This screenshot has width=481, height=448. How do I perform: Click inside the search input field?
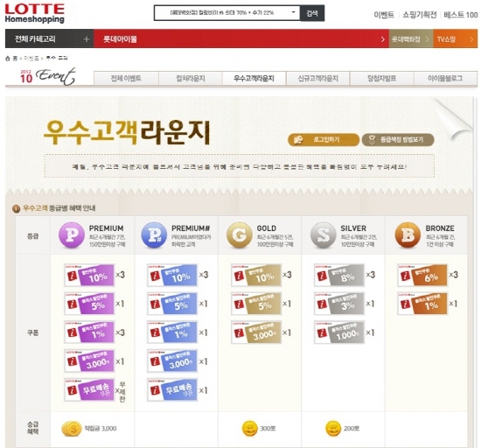coord(222,13)
